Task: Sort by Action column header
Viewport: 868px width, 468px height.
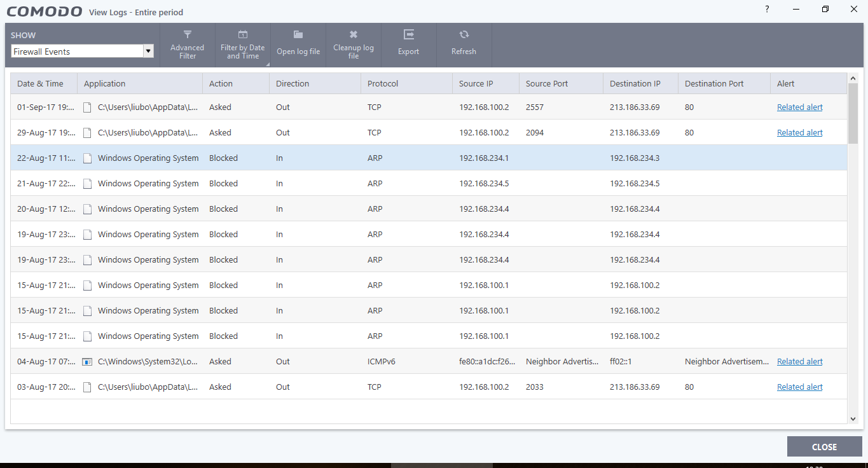Action: point(236,83)
